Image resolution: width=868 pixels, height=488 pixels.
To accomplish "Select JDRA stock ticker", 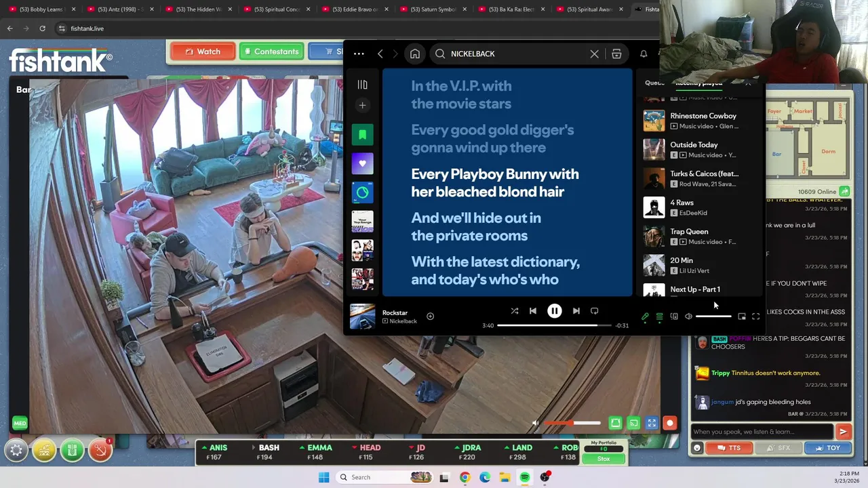I will pos(467,452).
